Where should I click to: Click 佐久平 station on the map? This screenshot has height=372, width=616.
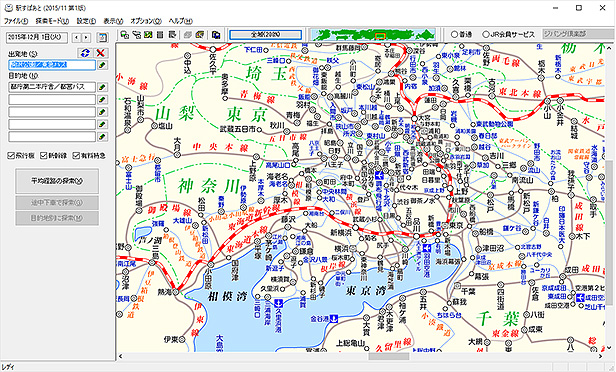[213, 49]
